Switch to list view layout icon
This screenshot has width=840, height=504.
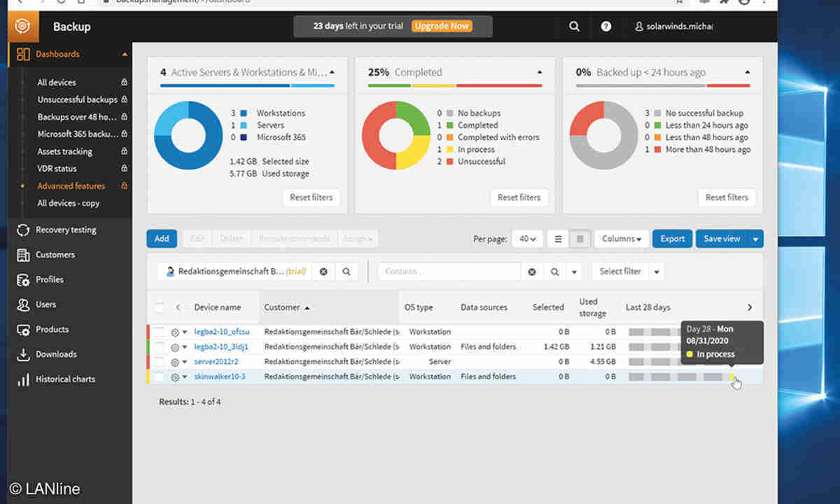click(x=558, y=239)
